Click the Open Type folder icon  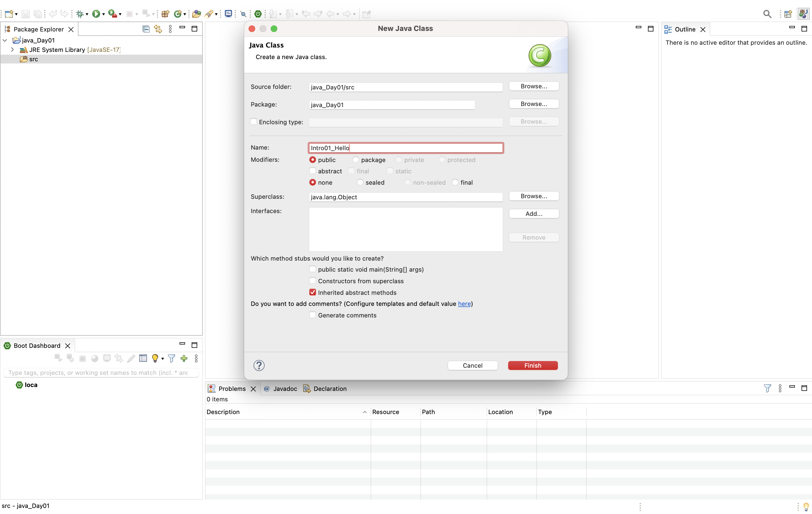(x=197, y=14)
